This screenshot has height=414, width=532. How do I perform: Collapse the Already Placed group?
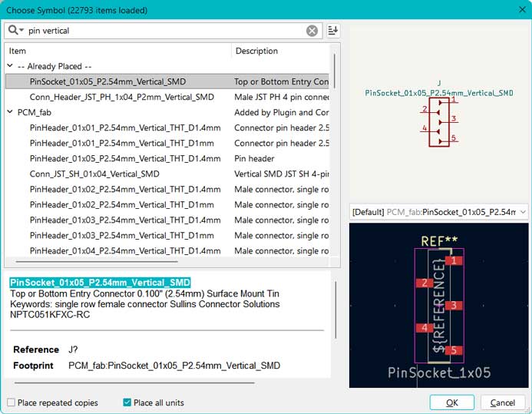point(10,66)
